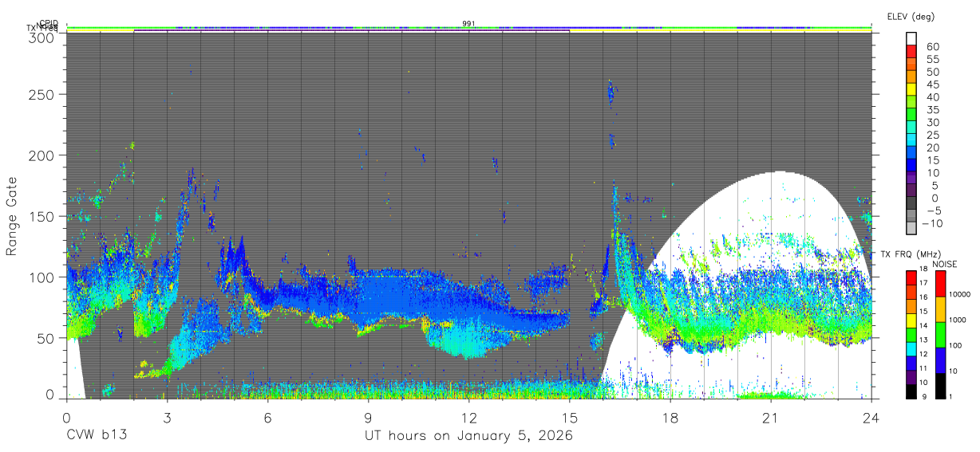Click the 30 label on the ELEV scale
The image size is (980, 452).
click(x=932, y=122)
